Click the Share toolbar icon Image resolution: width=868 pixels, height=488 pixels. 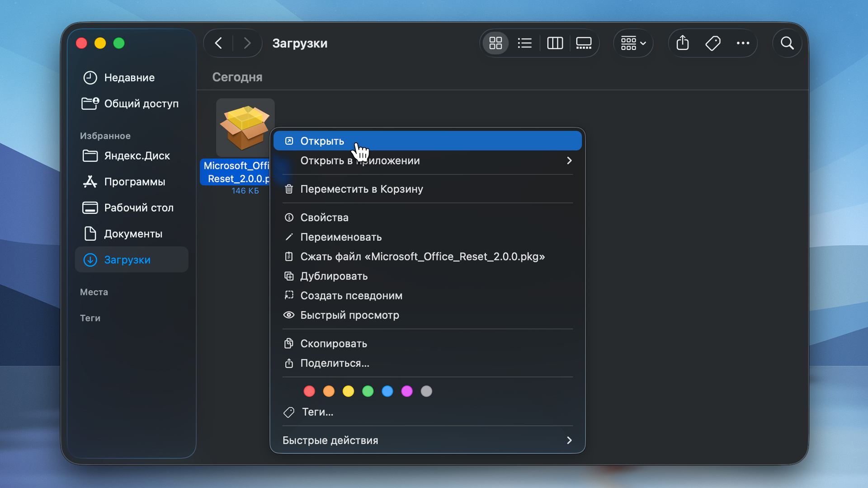click(683, 43)
